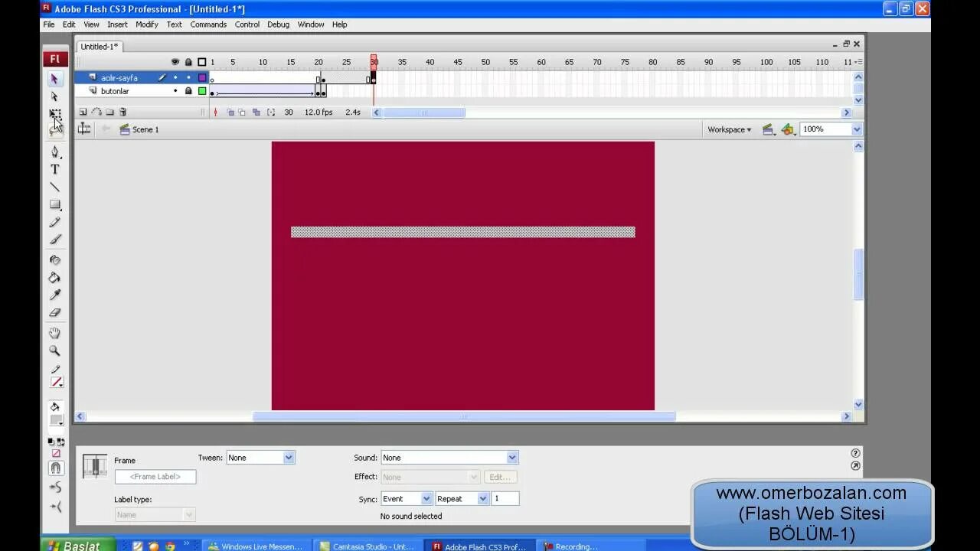This screenshot has height=551, width=980.
Task: Lock the acilir-sayfa layer
Action: point(188,77)
